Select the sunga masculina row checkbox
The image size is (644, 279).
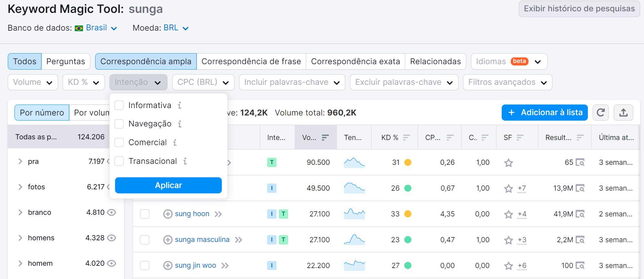click(145, 240)
